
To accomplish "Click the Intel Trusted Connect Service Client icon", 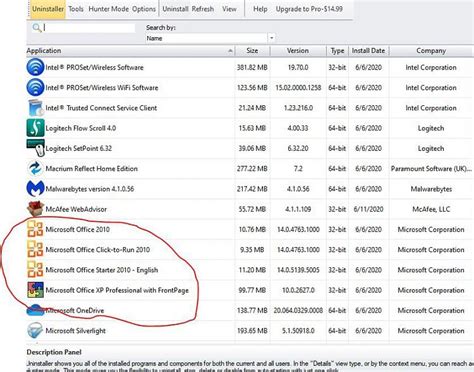I will click(35, 108).
